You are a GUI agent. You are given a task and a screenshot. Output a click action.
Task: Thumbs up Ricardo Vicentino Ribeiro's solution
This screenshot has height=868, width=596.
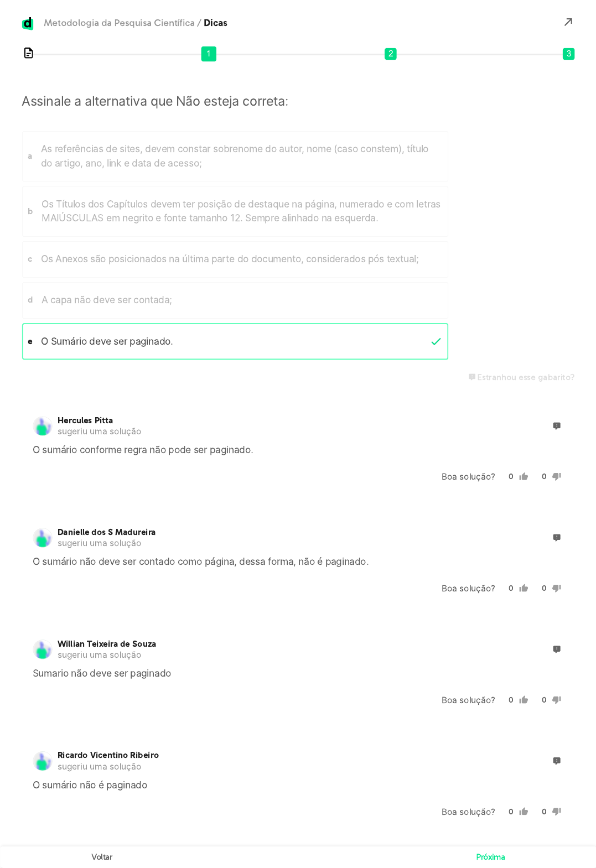point(524,812)
